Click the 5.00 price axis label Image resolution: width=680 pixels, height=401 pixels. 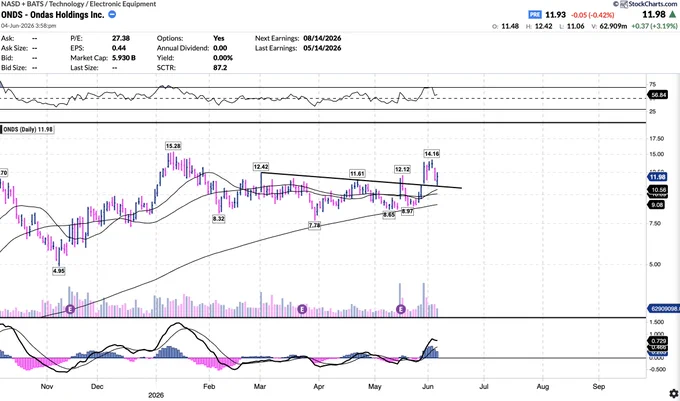pos(657,264)
